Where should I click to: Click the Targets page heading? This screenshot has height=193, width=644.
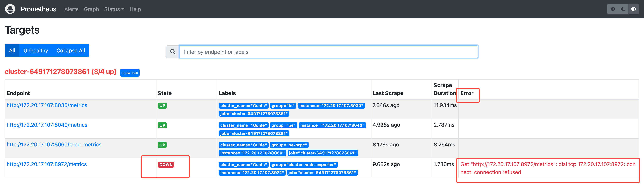tap(22, 30)
